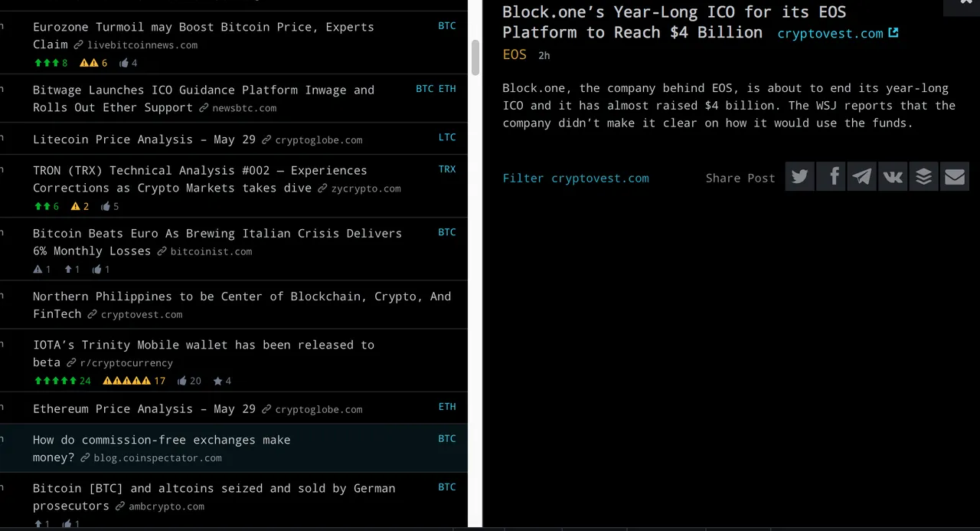Screen dimensions: 980x531
Task: Click warning vote on Bitcoin Beats Euro post
Action: point(42,269)
